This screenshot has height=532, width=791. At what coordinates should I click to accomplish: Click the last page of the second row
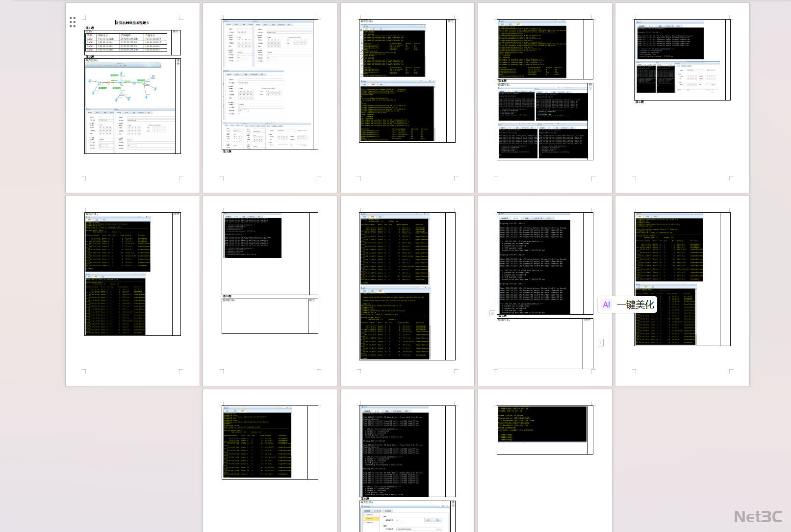(682, 291)
